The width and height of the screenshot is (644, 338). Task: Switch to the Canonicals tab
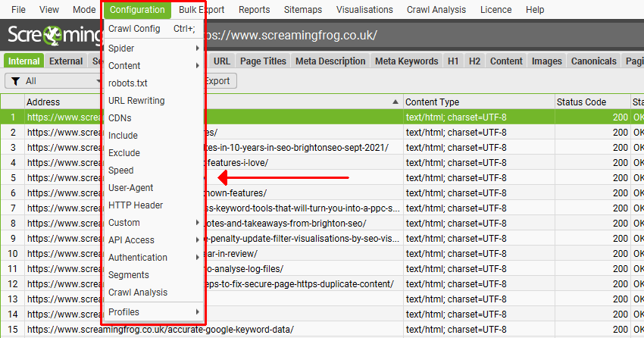click(594, 61)
